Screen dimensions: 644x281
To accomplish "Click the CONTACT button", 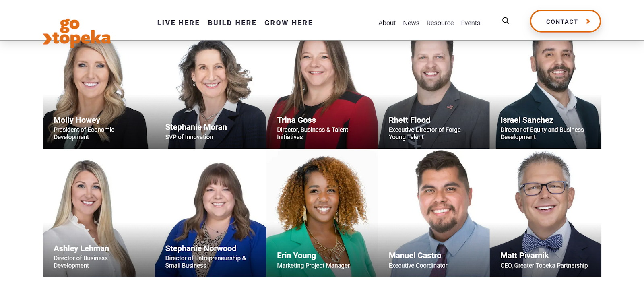I will (565, 21).
